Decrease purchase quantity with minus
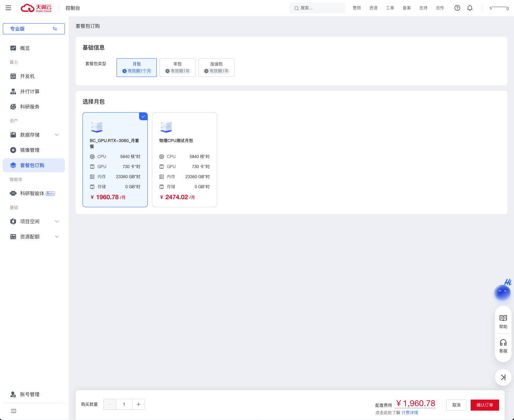Viewport: 514px width, 420px height. pos(110,404)
